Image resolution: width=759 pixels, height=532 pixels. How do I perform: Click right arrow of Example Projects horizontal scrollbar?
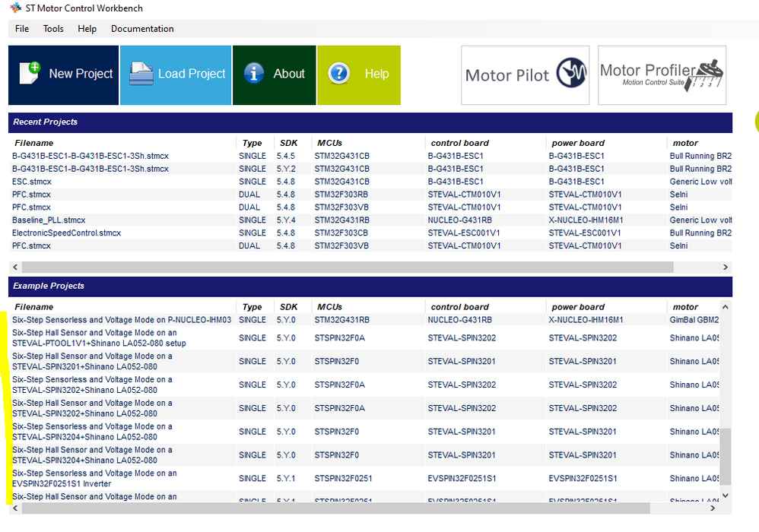[713, 508]
